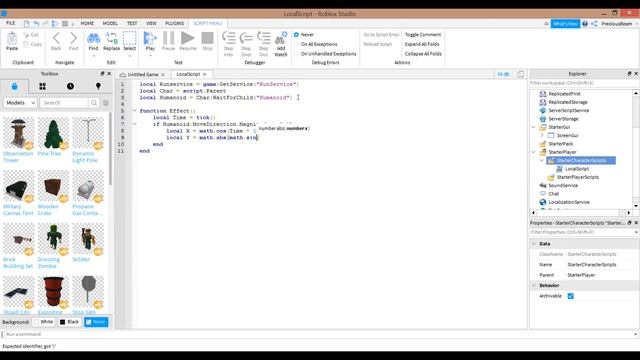Click the Copy tool in Clipboard
The height and width of the screenshot is (360, 640).
point(33,44)
